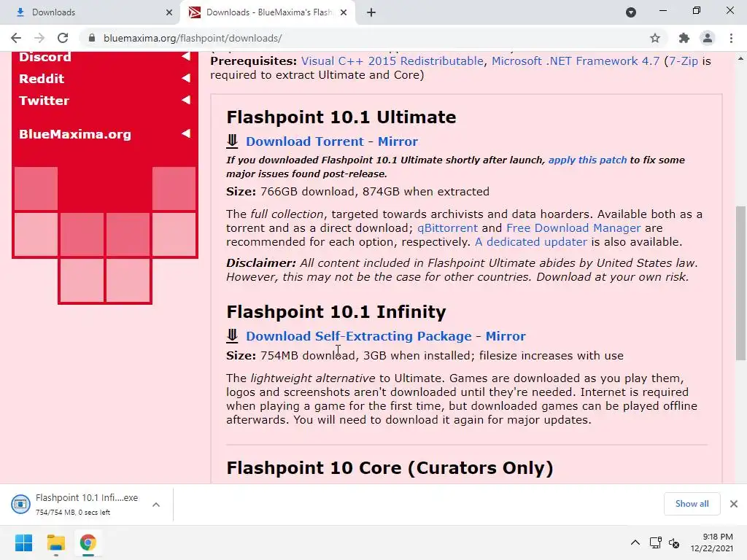This screenshot has height=560, width=747.
Task: Click the arrow beside Reddit
Action: (x=186, y=77)
